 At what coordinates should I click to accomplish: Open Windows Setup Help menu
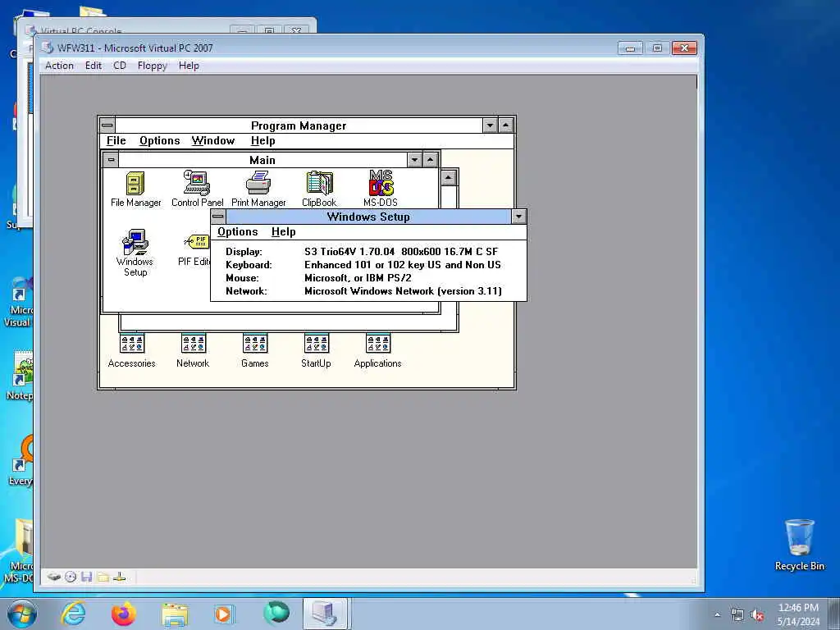pyautogui.click(x=283, y=232)
